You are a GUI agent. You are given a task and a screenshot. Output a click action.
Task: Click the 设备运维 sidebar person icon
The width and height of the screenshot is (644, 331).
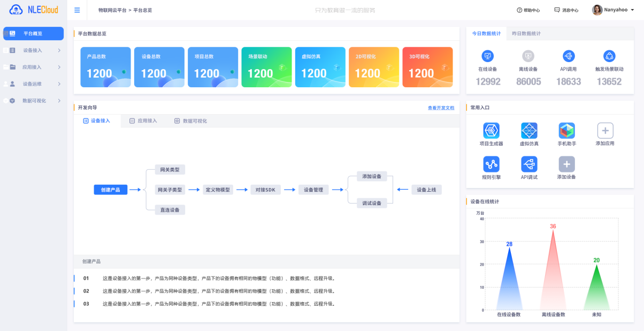12,84
